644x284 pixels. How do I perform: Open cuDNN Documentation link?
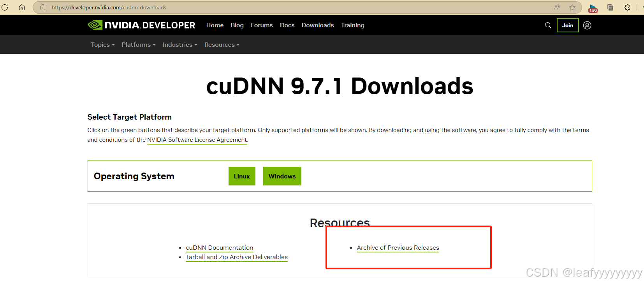220,248
